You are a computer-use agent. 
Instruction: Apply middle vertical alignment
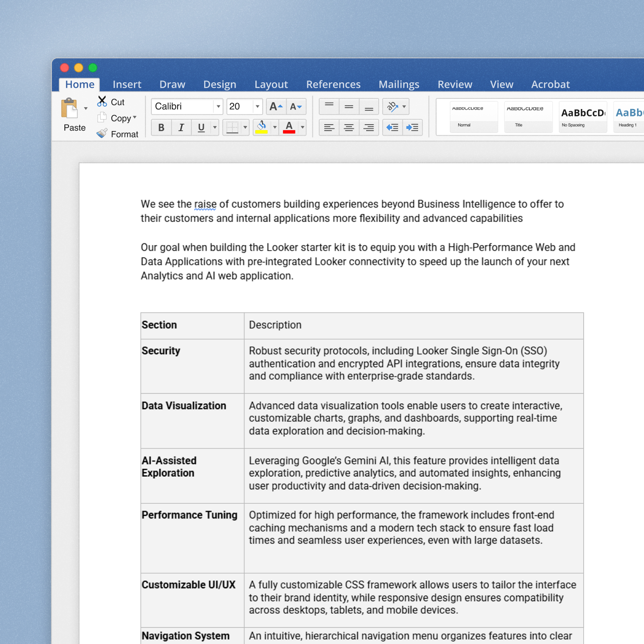[x=349, y=107]
